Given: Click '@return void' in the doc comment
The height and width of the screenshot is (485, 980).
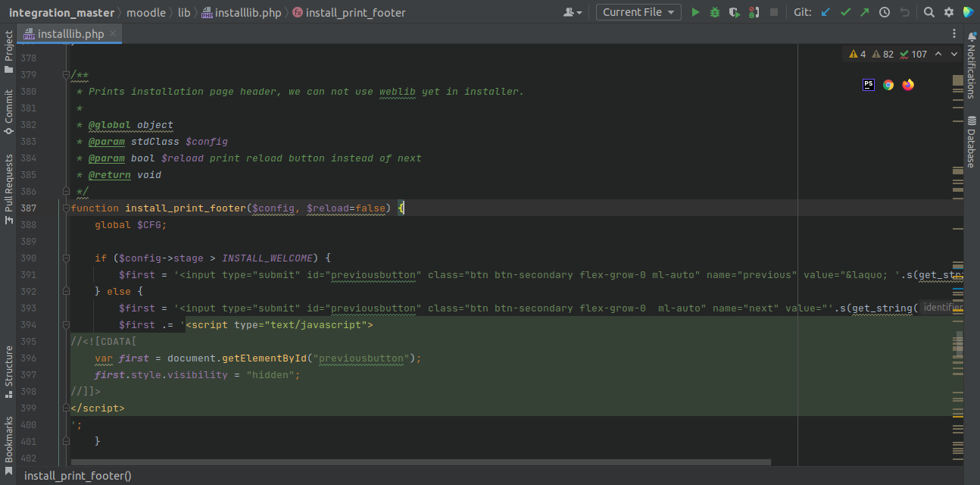Looking at the screenshot, I should 125,175.
